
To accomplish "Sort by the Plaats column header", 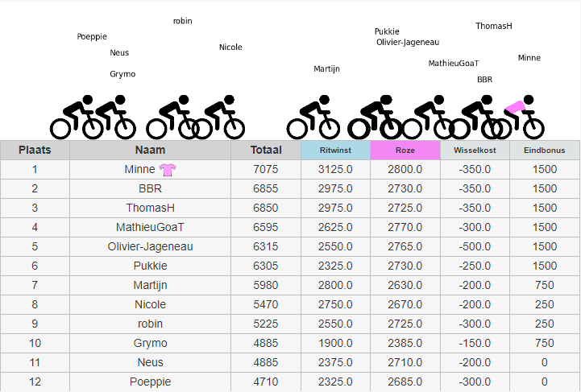I will coord(35,150).
